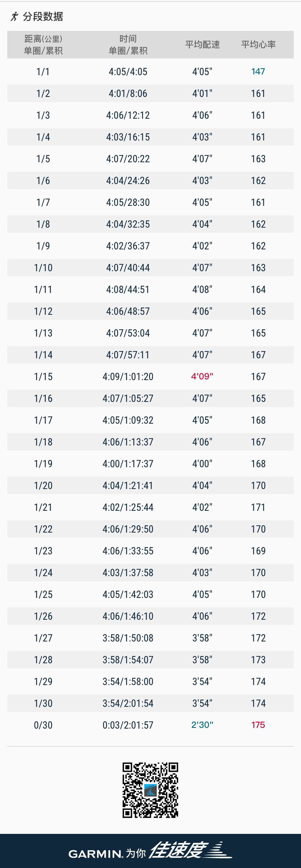
Task: Click the GARMIN logo in footer
Action: tap(96, 854)
